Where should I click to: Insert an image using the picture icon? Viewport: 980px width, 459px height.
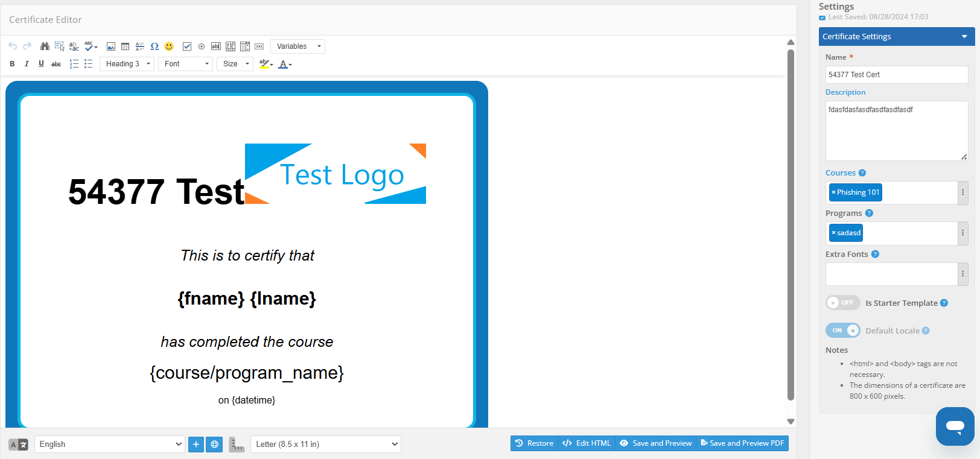click(x=111, y=46)
